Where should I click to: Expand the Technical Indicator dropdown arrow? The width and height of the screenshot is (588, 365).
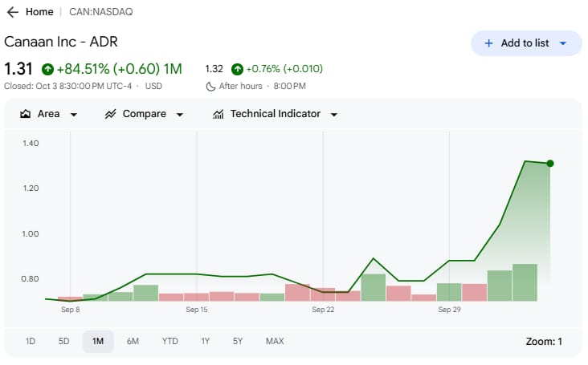[333, 115]
